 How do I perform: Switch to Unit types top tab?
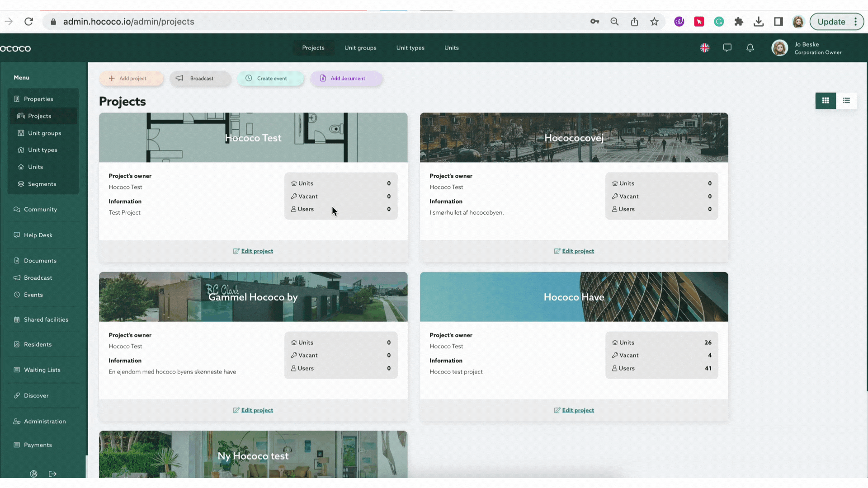coord(410,48)
